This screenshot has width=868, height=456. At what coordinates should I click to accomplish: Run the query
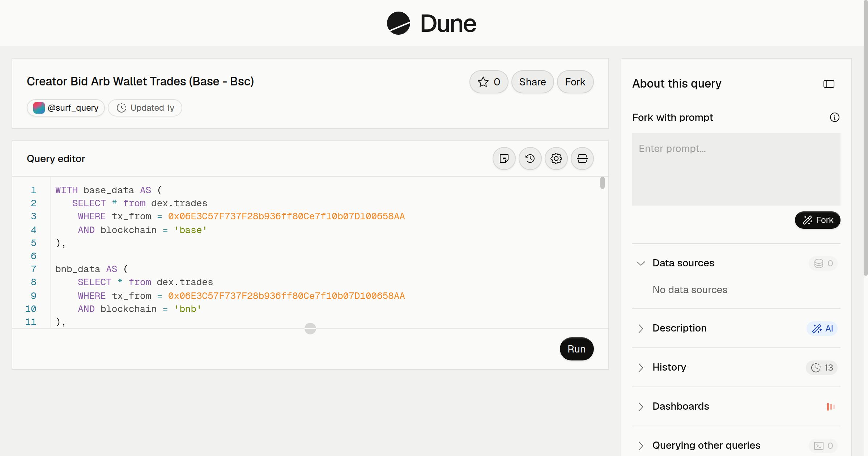576,349
